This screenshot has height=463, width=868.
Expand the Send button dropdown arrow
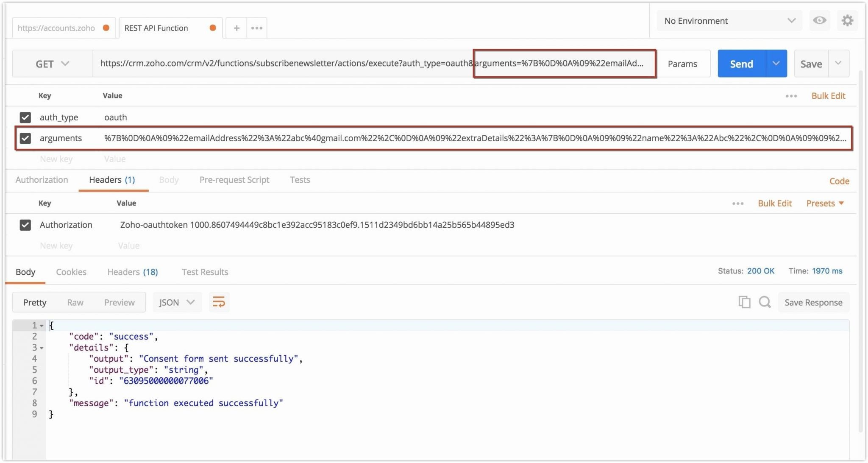775,63
